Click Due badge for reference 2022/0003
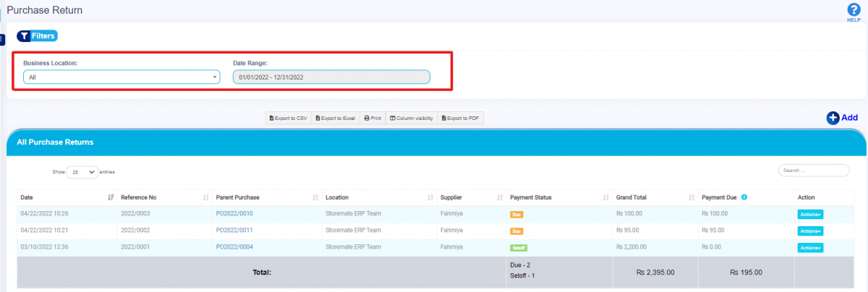 point(516,214)
